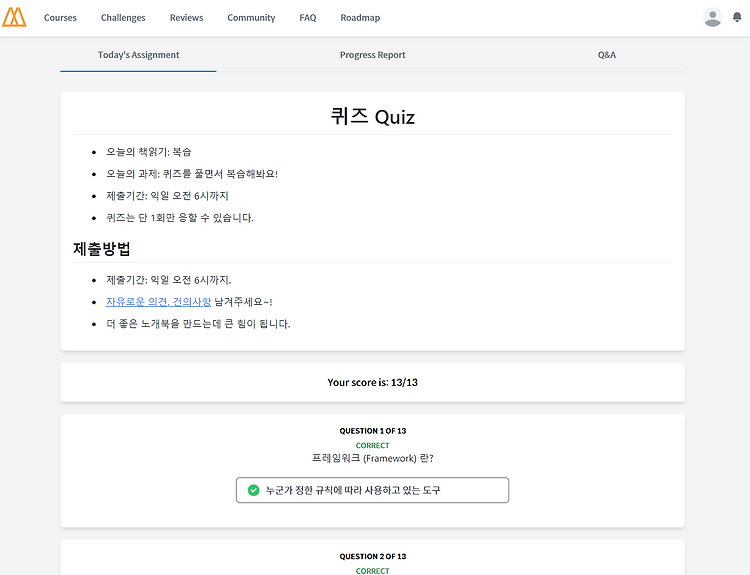
Task: Click CORRECT label under Question 1
Action: (373, 445)
